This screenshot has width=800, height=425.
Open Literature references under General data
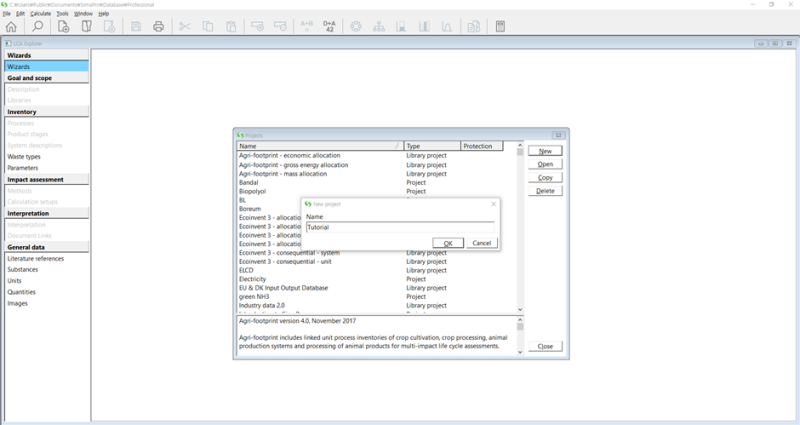[36, 259]
